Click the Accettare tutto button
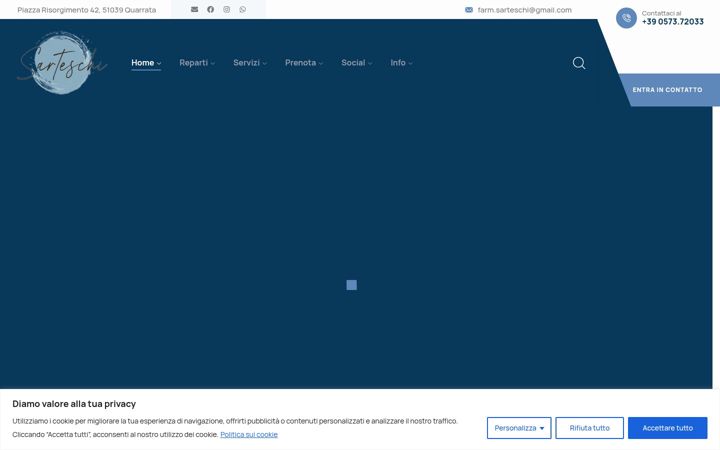Screen dimensions: 720x450 (x=668, y=428)
